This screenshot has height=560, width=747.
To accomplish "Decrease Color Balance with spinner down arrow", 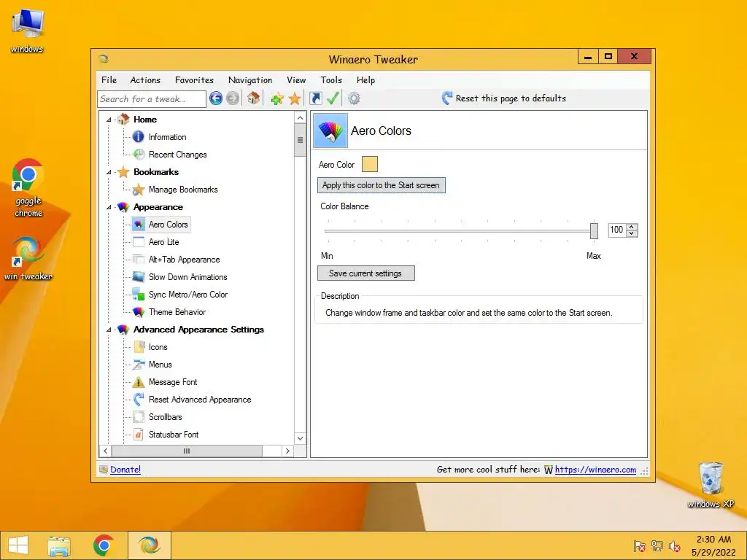I will point(632,233).
